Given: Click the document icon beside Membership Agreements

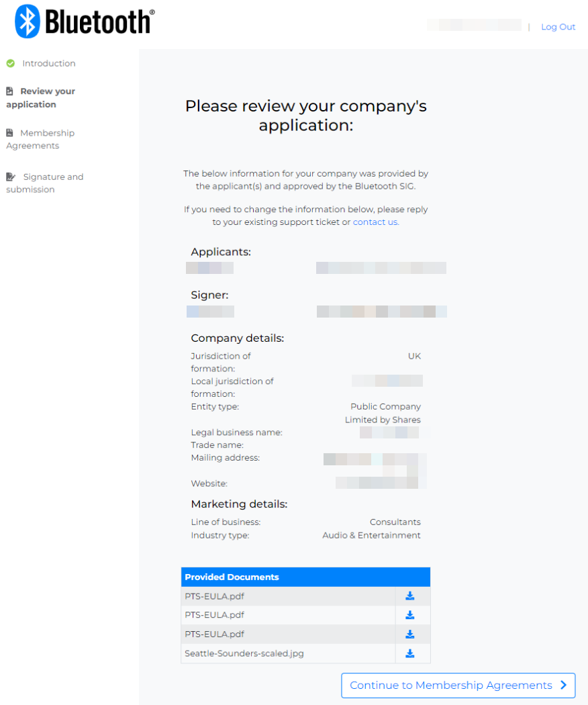Looking at the screenshot, I should tap(10, 133).
